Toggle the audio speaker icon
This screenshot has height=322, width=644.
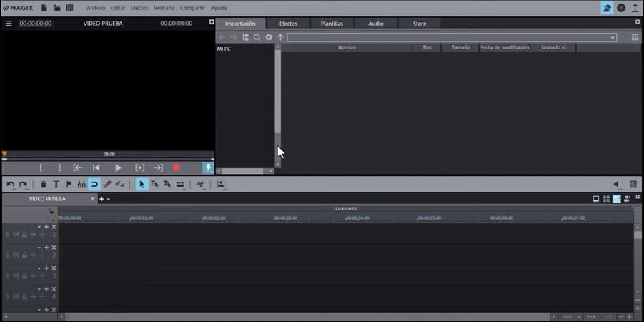click(x=617, y=184)
